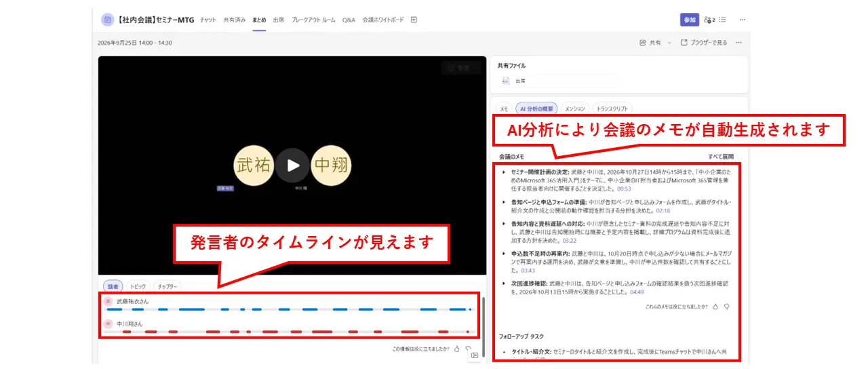Expand the 申込数不足時の再案内 note
This screenshot has width=868, height=369.
504,253
